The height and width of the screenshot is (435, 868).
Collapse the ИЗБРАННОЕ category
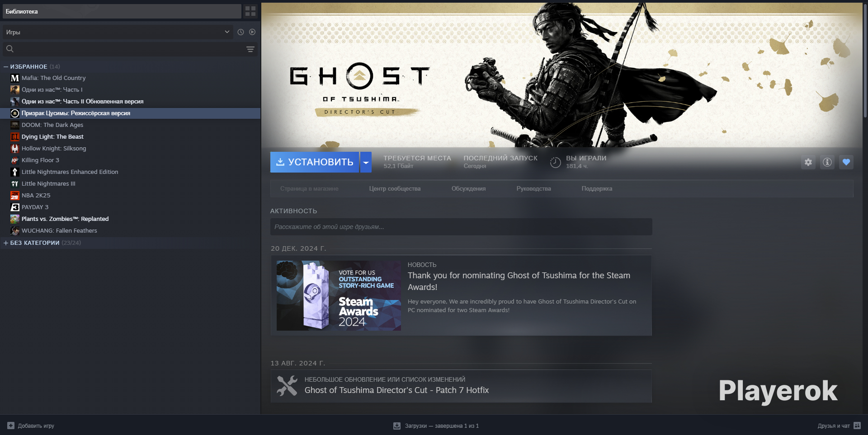[6, 67]
